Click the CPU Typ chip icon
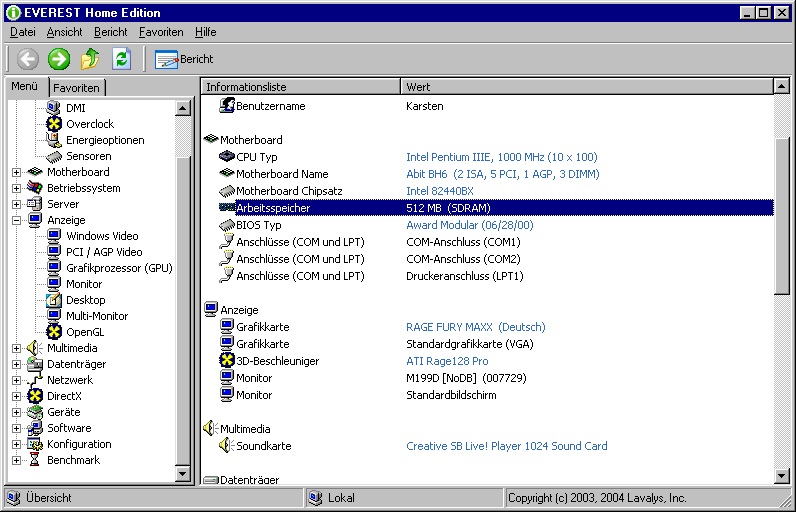796x512 pixels. pyautogui.click(x=226, y=156)
